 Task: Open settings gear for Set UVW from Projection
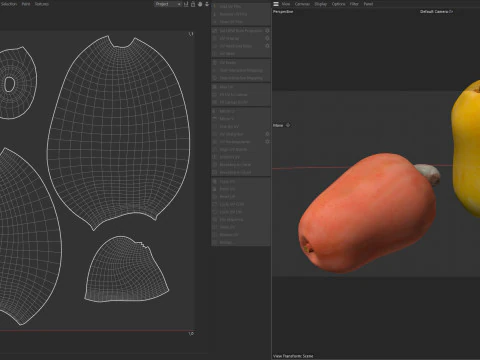(267, 30)
